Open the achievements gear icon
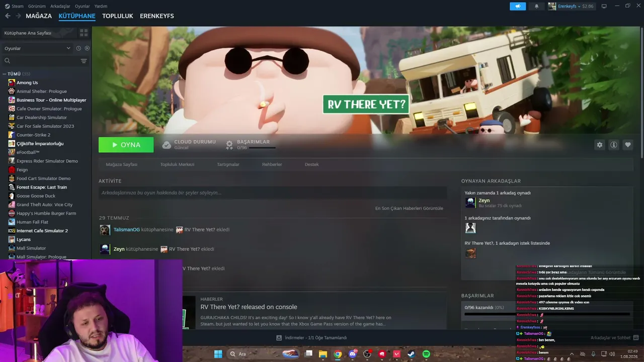644x362 pixels. [x=229, y=145]
